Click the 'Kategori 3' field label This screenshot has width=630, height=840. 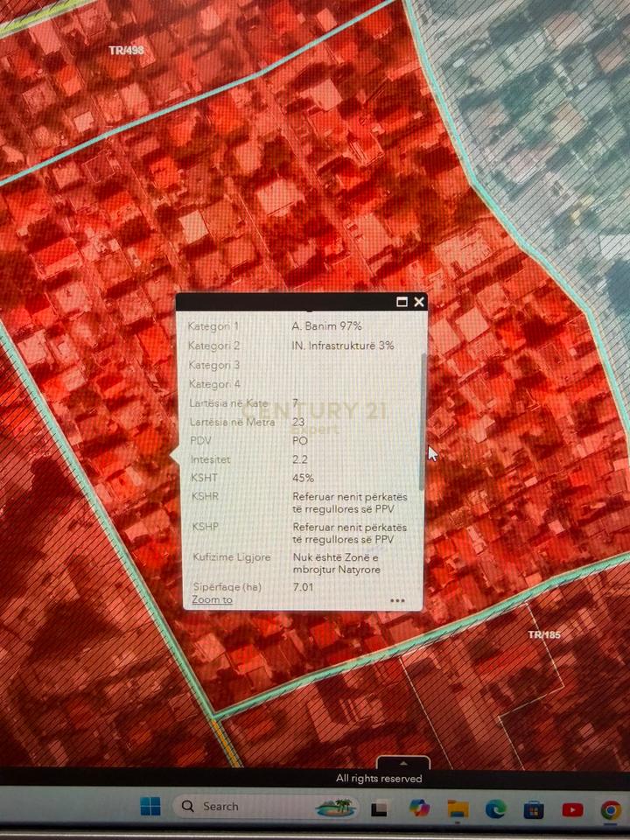214,365
